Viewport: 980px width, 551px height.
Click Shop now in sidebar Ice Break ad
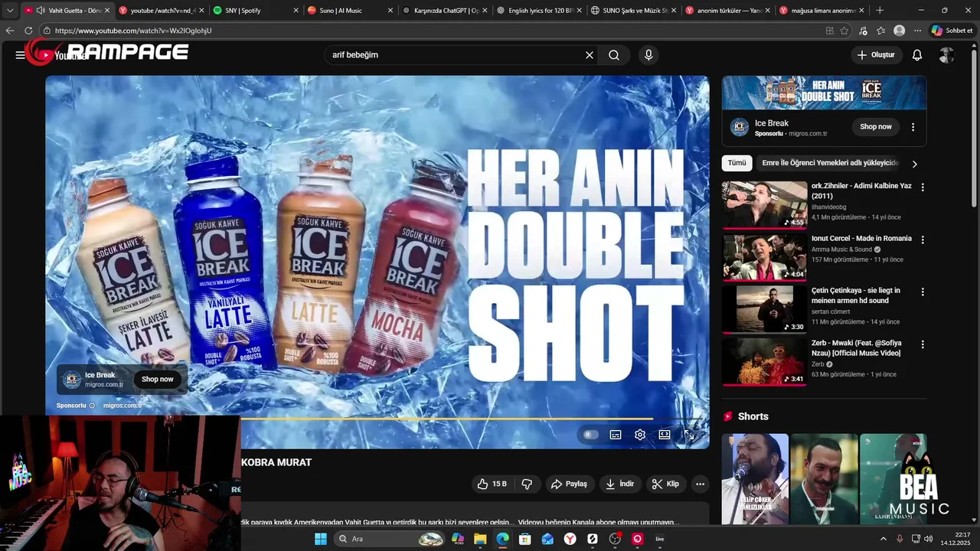[876, 127]
